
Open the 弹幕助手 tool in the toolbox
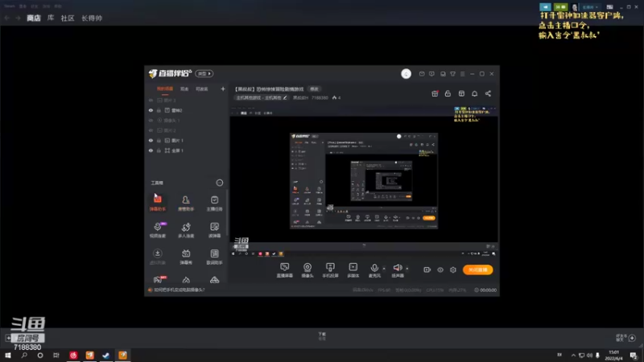157,203
